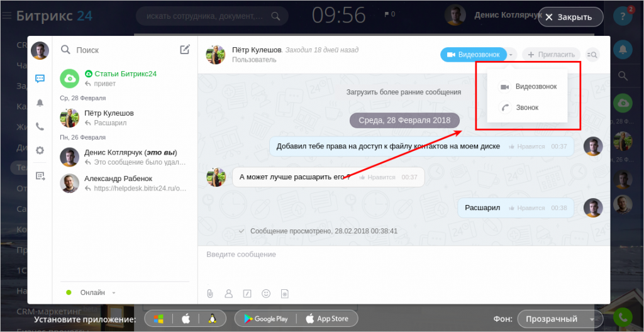The height and width of the screenshot is (332, 644).
Task: Click the hamburger menu beside Битрикс 24
Action: pos(6,16)
